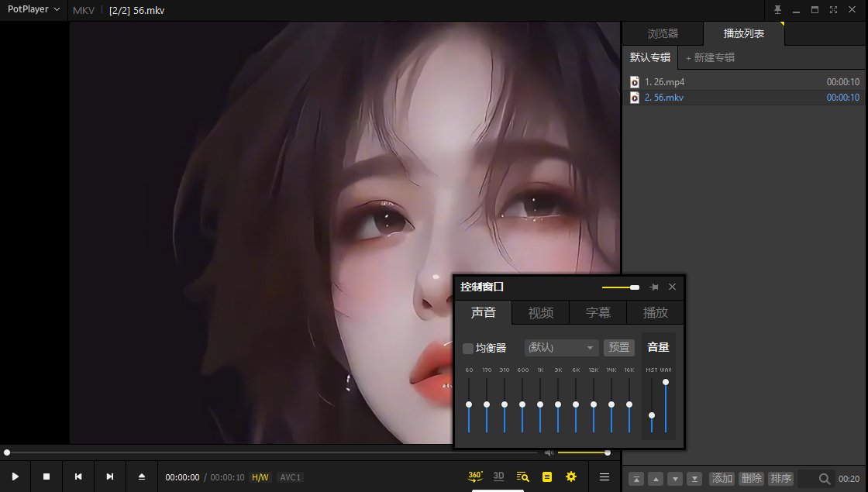The height and width of the screenshot is (492, 868).
Task: Click the 添加 add button
Action: (722, 479)
